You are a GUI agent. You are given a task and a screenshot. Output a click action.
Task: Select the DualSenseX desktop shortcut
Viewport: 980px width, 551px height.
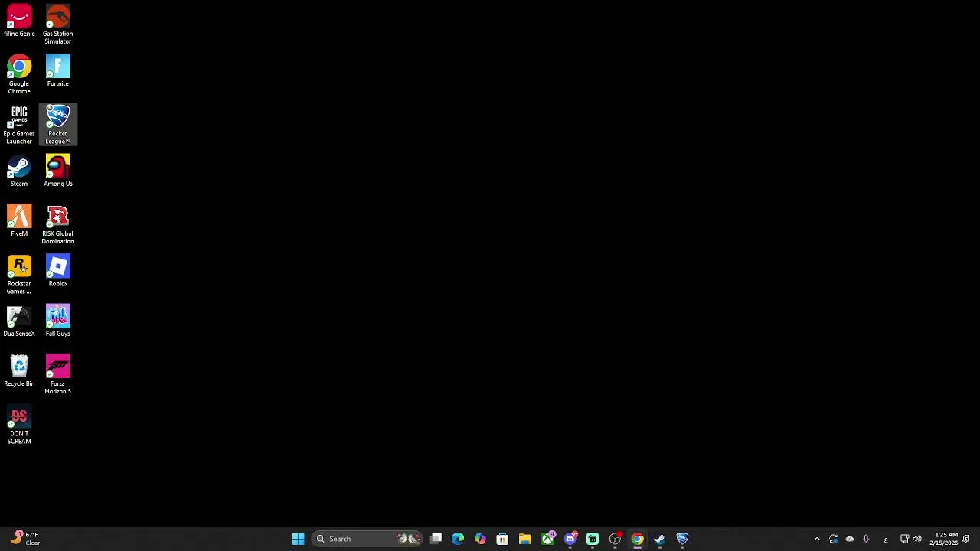(19, 321)
